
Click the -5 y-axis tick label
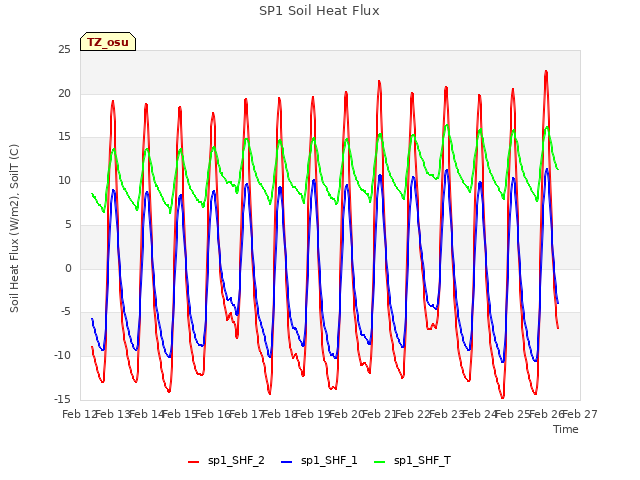coord(65,312)
